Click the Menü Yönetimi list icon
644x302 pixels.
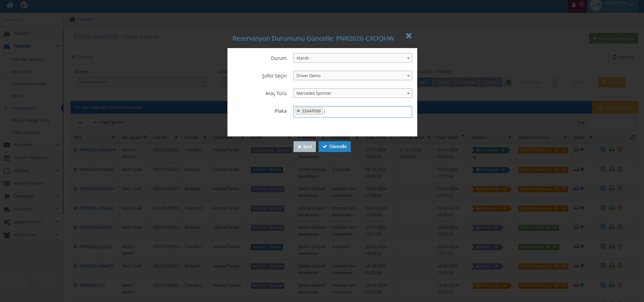point(7,184)
